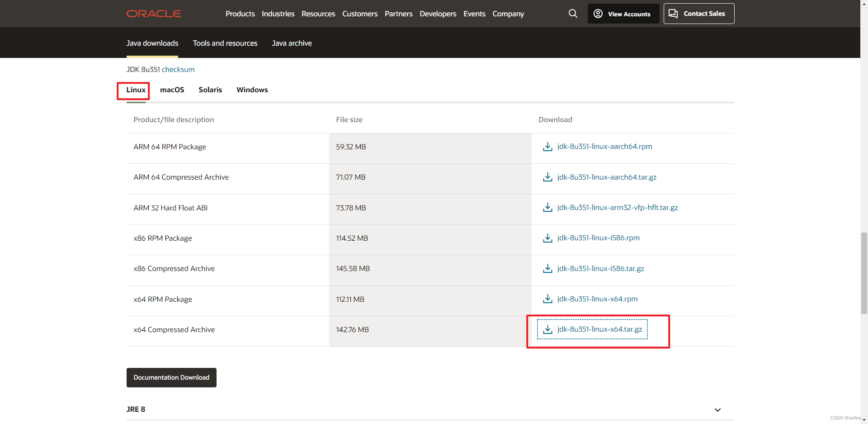Click the 114.52 MB file size
The height and width of the screenshot is (424, 868).
coord(352,238)
